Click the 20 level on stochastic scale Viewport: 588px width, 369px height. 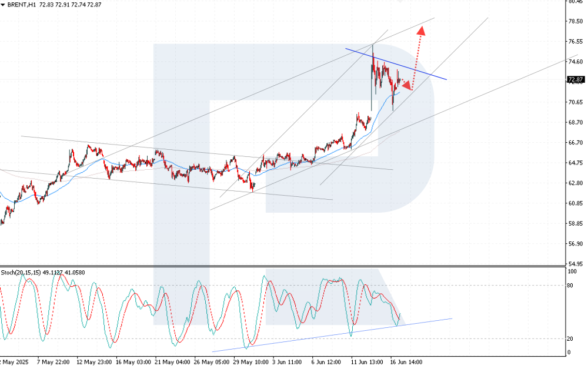point(570,338)
